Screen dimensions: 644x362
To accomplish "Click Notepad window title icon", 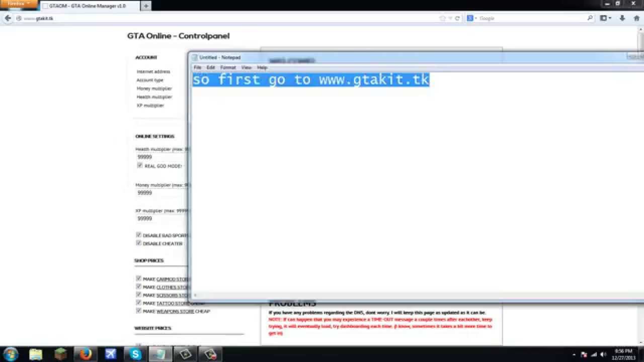I will point(195,57).
